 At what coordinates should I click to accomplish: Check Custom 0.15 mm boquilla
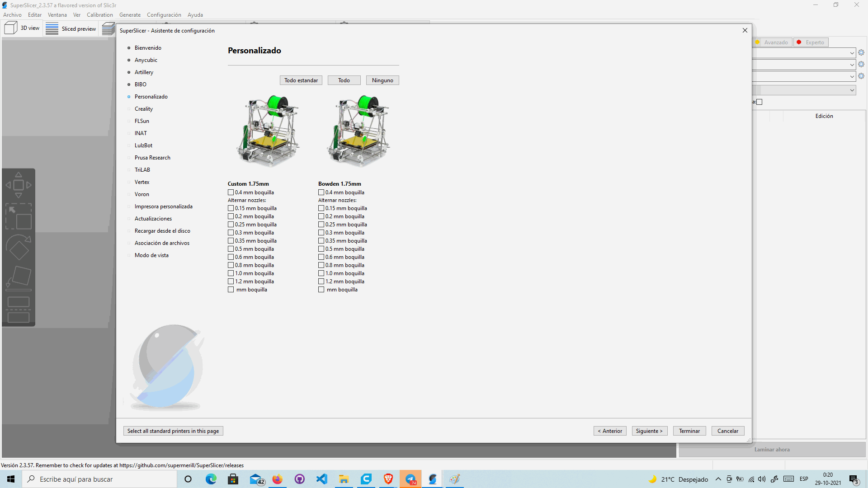(x=231, y=208)
